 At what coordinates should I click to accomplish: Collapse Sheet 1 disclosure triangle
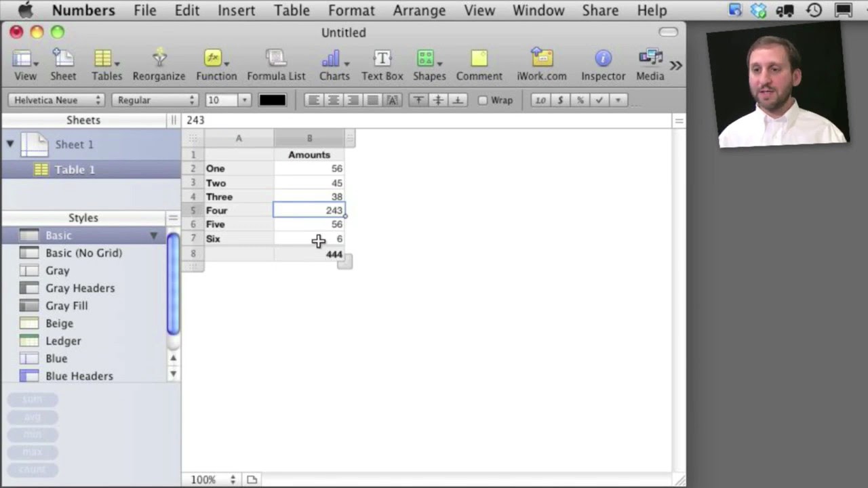click(10, 144)
